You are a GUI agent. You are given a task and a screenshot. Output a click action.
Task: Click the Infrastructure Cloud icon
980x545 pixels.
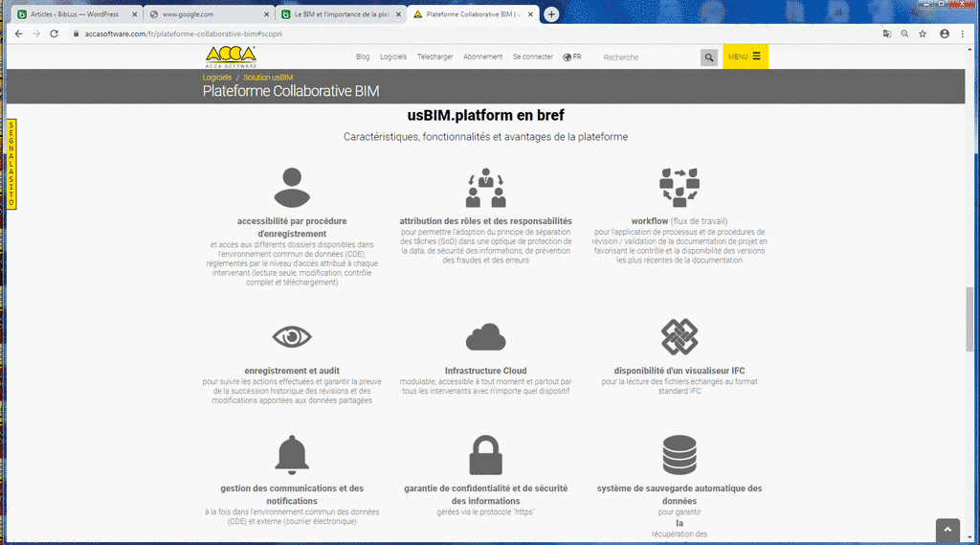click(485, 337)
